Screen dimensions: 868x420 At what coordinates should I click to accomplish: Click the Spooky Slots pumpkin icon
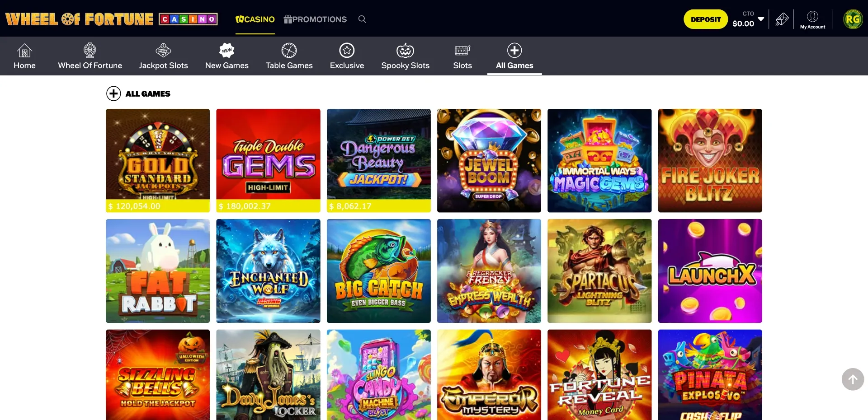[x=405, y=51]
